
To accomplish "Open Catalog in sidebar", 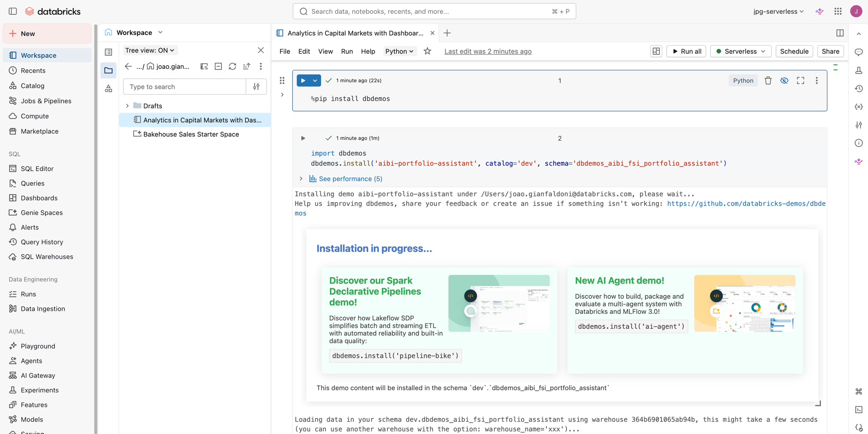I will coord(33,86).
